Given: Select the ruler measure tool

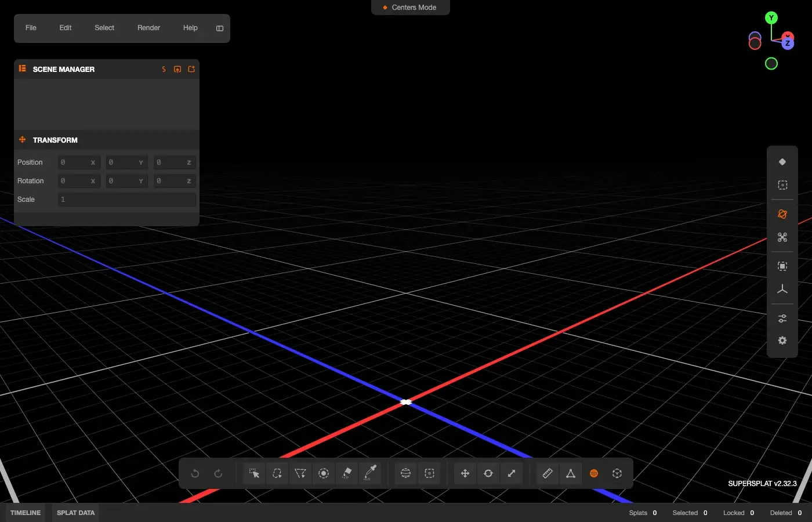Looking at the screenshot, I should [x=548, y=473].
